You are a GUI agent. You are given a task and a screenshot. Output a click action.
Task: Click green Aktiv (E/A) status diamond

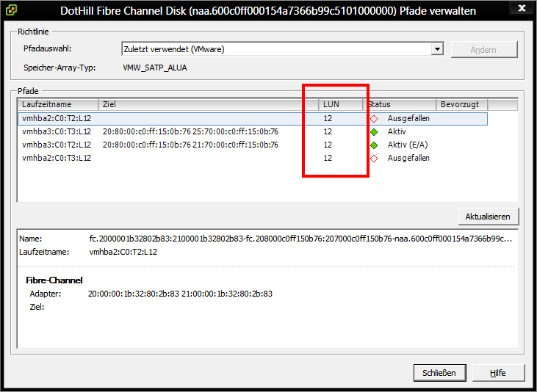[373, 145]
